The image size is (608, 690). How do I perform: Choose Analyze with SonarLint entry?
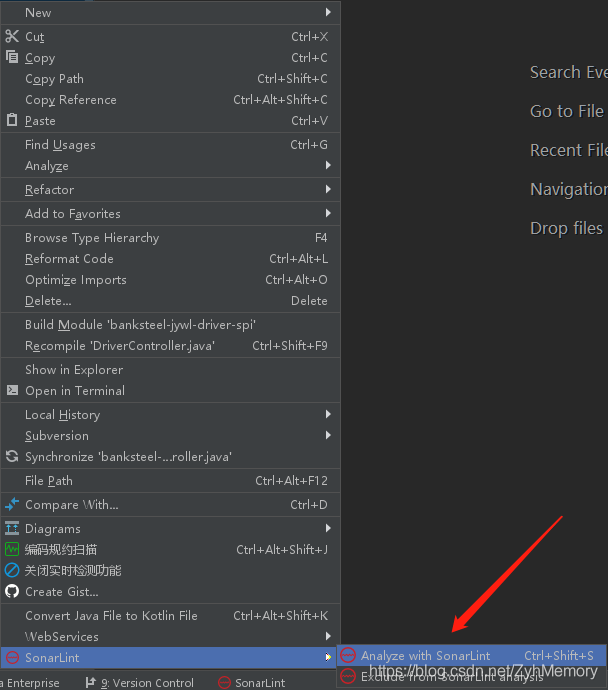472,656
